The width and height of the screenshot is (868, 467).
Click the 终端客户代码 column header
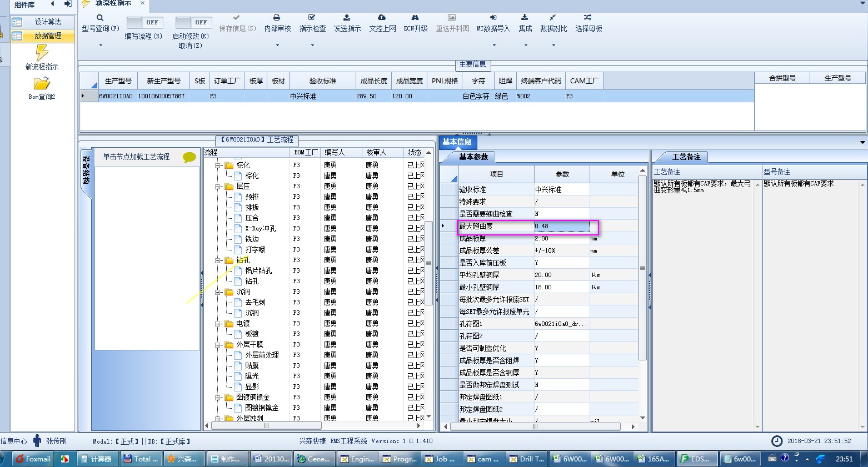[x=541, y=81]
